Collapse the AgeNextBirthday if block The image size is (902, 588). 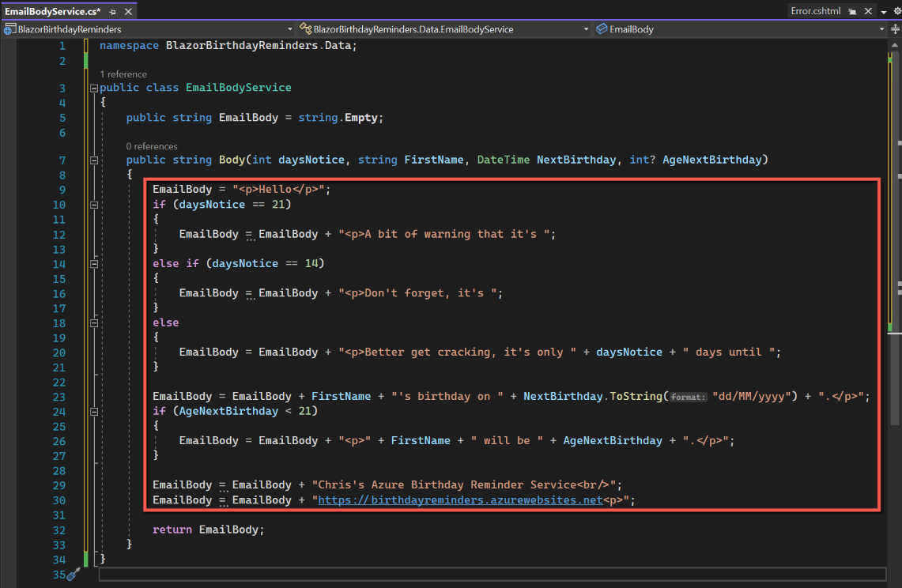[x=94, y=412]
